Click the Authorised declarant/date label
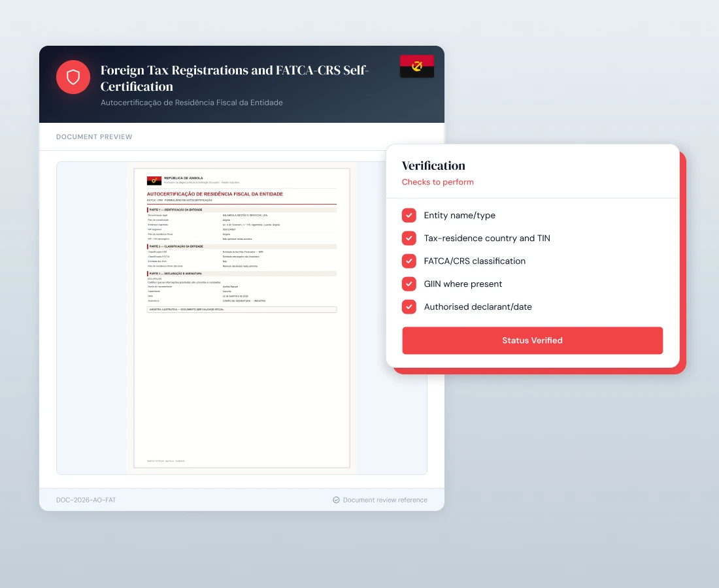 [478, 307]
